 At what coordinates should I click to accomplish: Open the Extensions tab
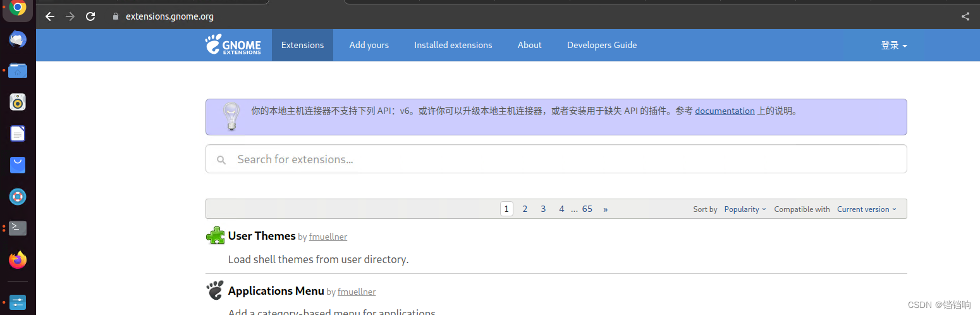(x=302, y=45)
